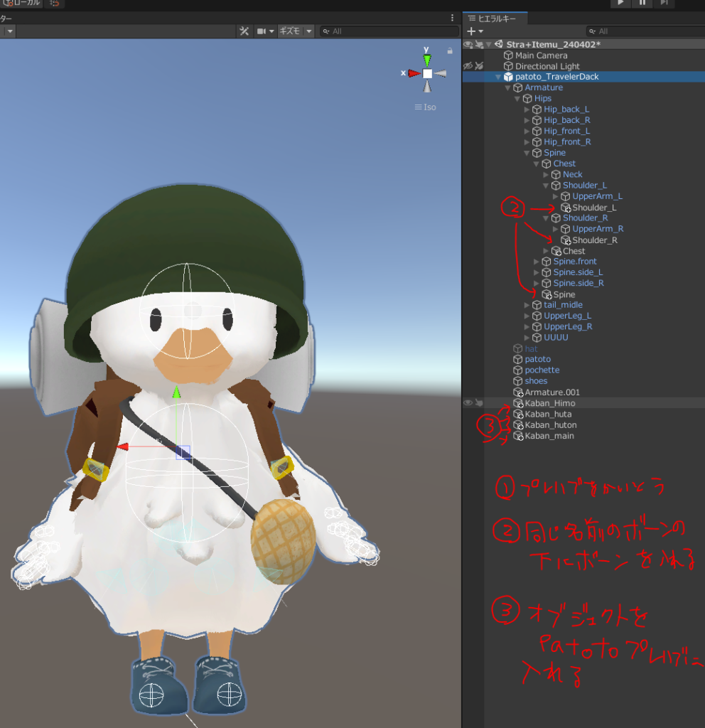705x728 pixels.
Task: Toggle picking for Kaban_Himo object
Action: click(x=479, y=403)
